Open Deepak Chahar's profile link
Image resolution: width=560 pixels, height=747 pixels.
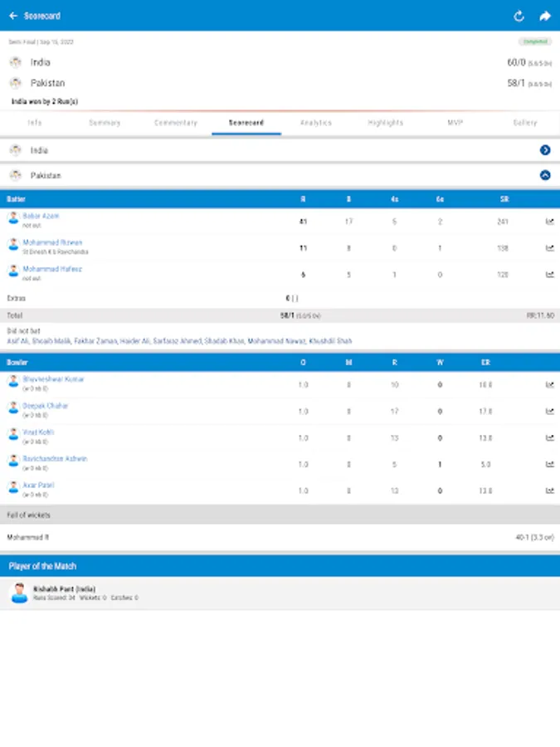pos(46,406)
